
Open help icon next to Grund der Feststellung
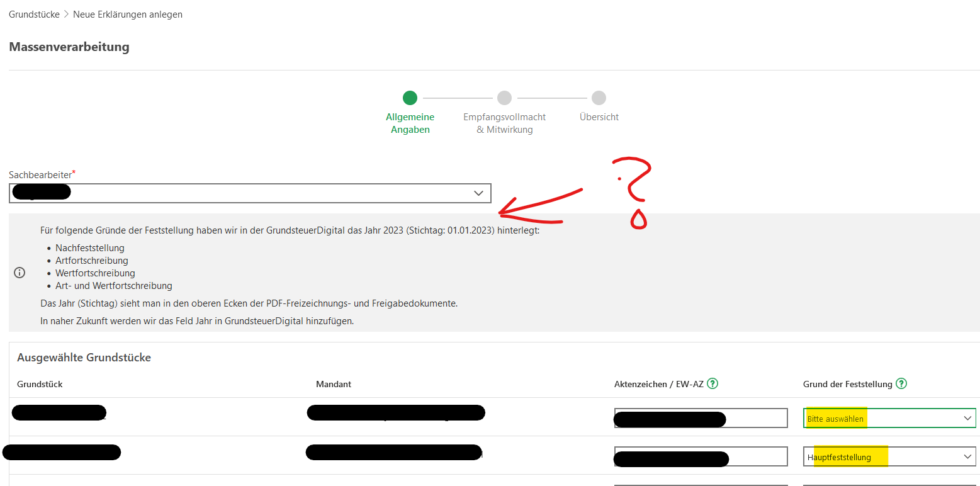pyautogui.click(x=901, y=383)
